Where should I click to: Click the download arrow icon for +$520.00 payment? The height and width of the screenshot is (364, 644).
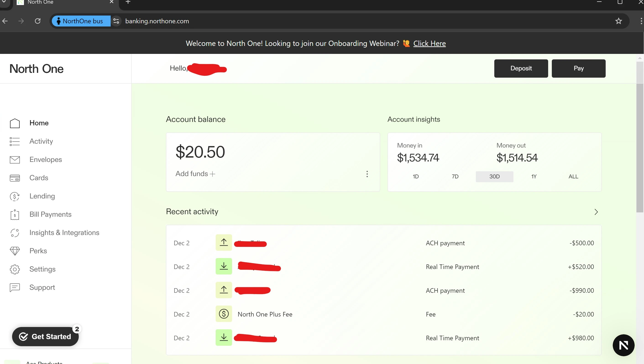point(224,266)
